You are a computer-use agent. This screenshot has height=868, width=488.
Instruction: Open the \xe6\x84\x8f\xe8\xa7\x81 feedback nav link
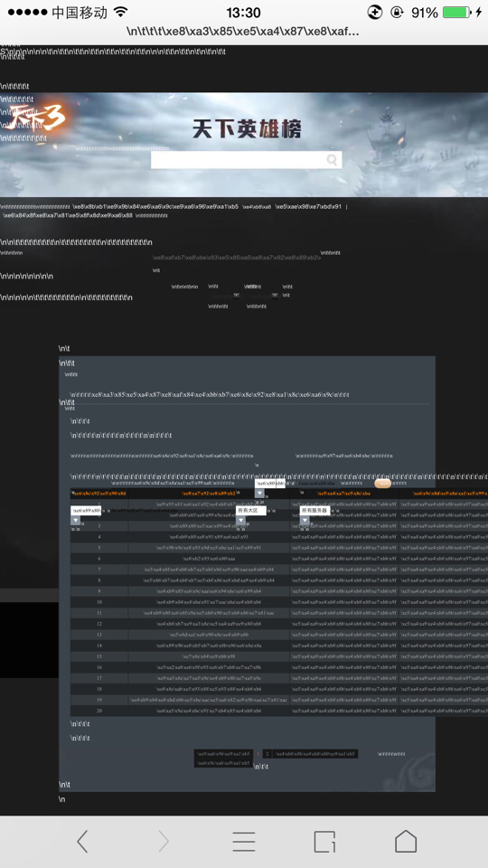68,215
